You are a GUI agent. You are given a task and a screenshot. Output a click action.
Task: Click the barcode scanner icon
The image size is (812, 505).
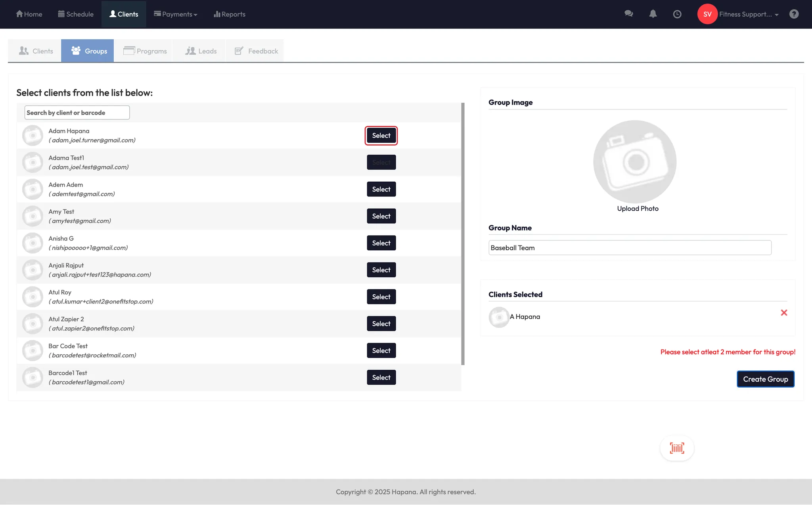[x=677, y=448]
